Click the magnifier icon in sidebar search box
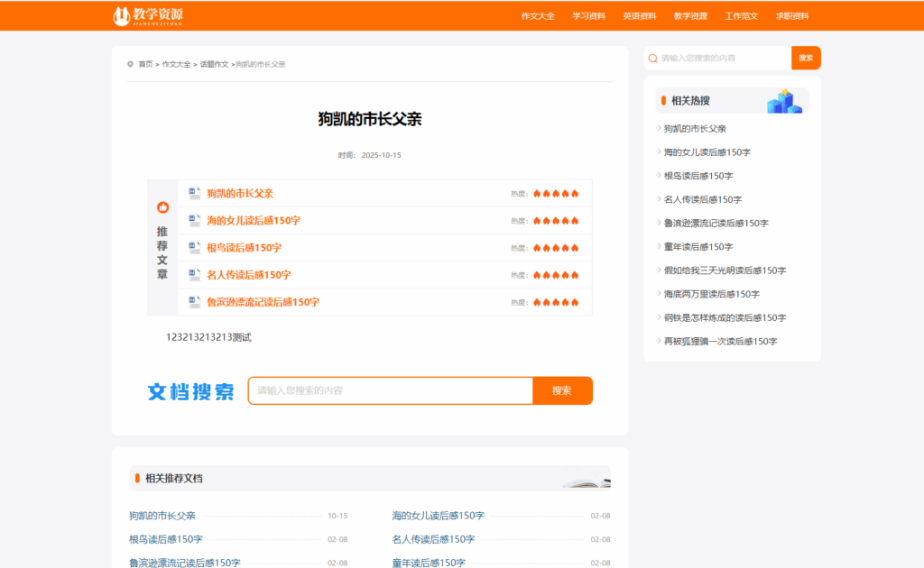 [x=652, y=58]
